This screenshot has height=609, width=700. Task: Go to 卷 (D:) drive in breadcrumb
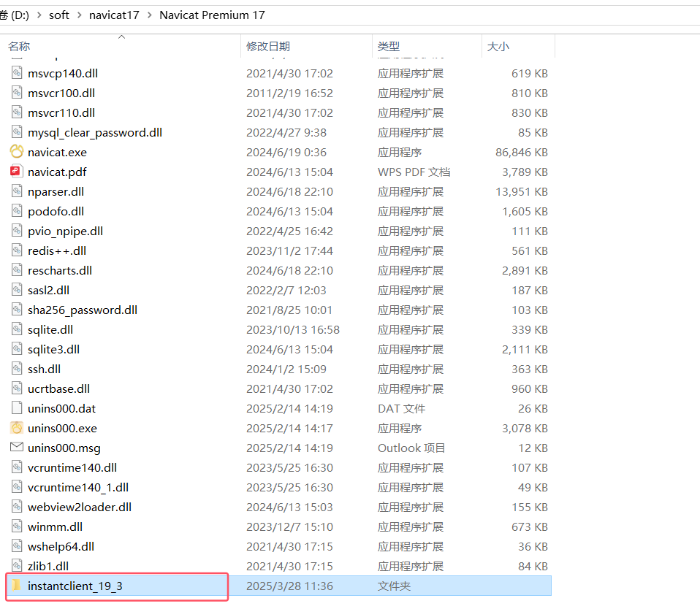(x=15, y=15)
